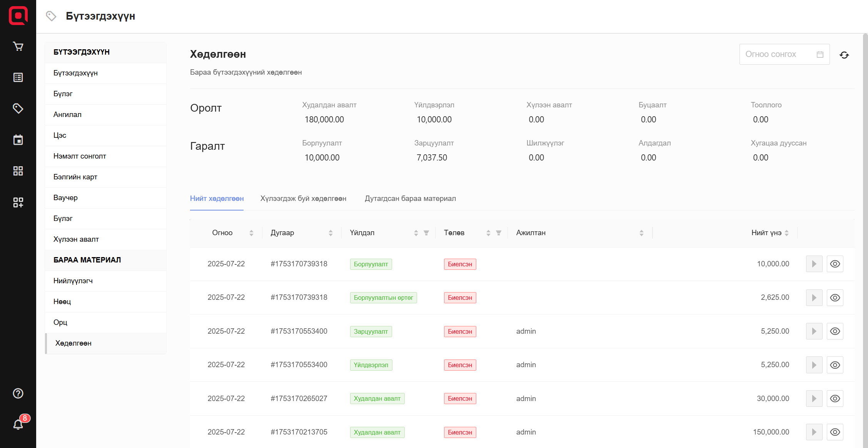Sort table by Нийт үнэ column
This screenshot has height=448, width=868.
tap(786, 233)
